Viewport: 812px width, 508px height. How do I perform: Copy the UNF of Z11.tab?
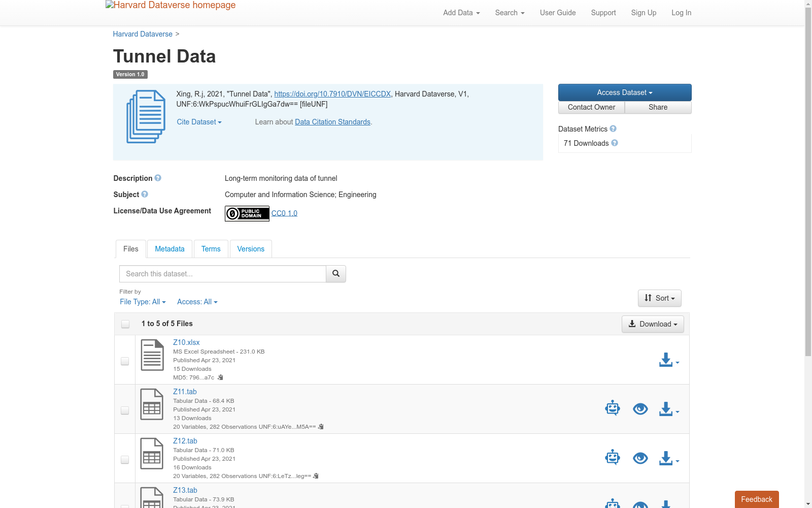coord(321,427)
